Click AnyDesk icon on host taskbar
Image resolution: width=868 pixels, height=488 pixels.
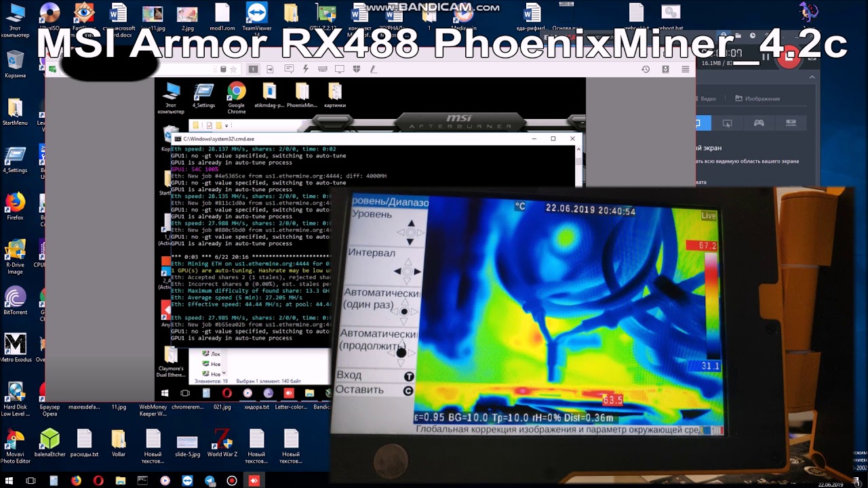(x=254, y=481)
